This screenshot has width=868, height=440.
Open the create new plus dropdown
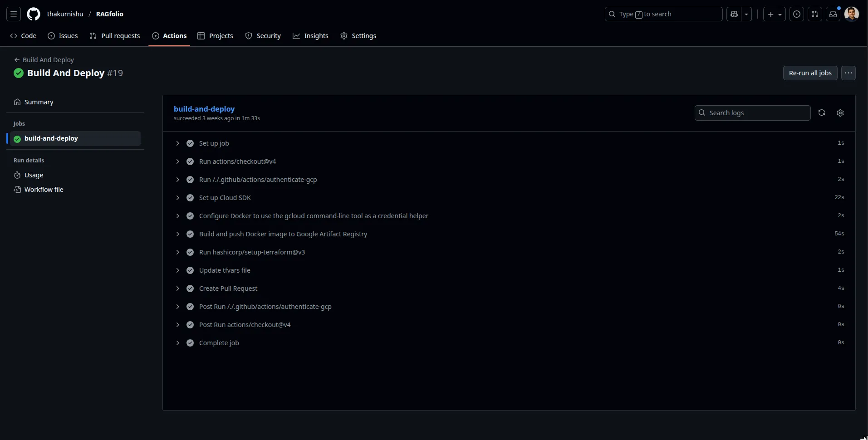[774, 14]
